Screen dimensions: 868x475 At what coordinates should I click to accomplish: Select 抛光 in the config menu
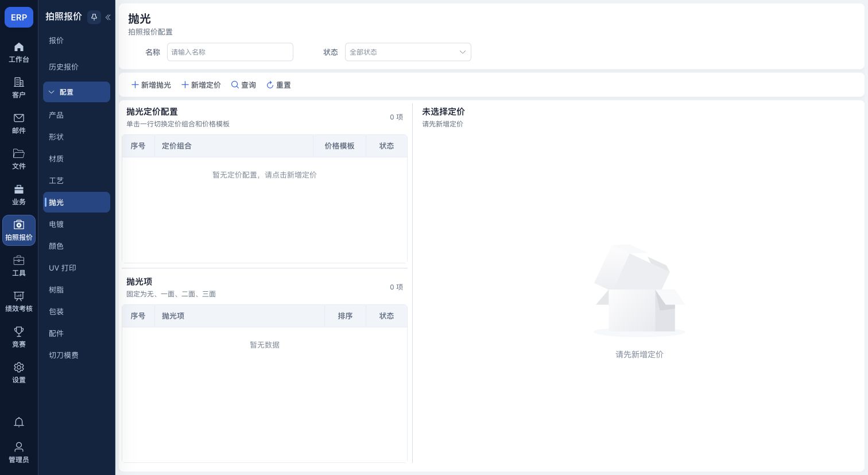(x=76, y=202)
